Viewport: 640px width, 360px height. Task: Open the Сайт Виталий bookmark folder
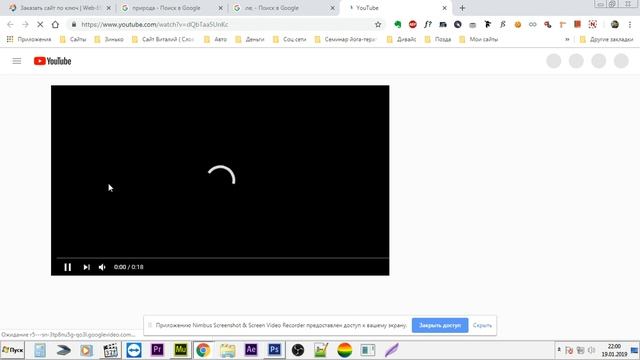[x=163, y=39]
